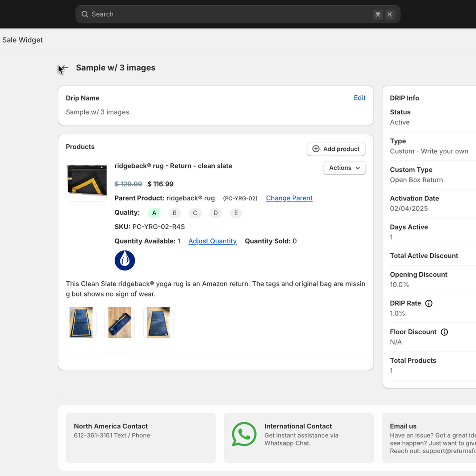Open the third rug photo thumbnail

(158, 322)
